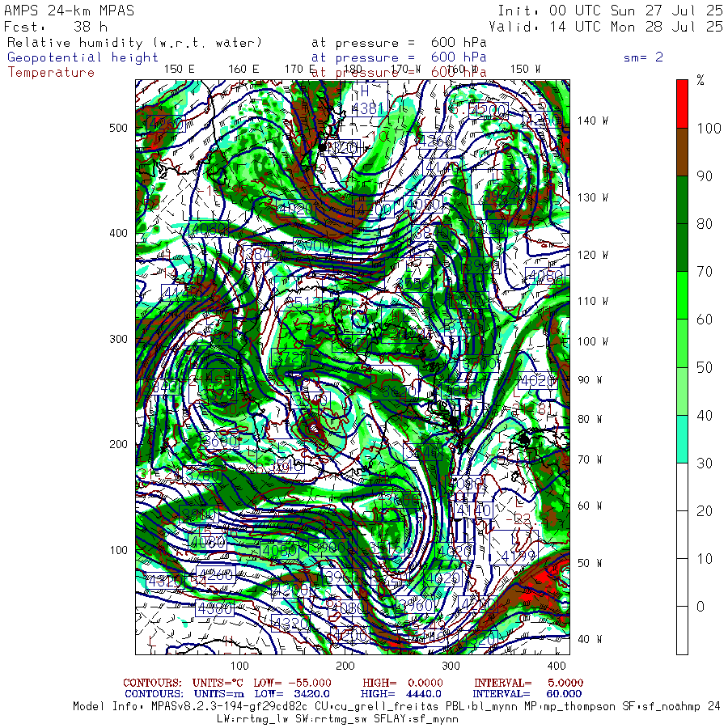
Task: Click the '150 W' longitude label at top
Action: click(525, 70)
